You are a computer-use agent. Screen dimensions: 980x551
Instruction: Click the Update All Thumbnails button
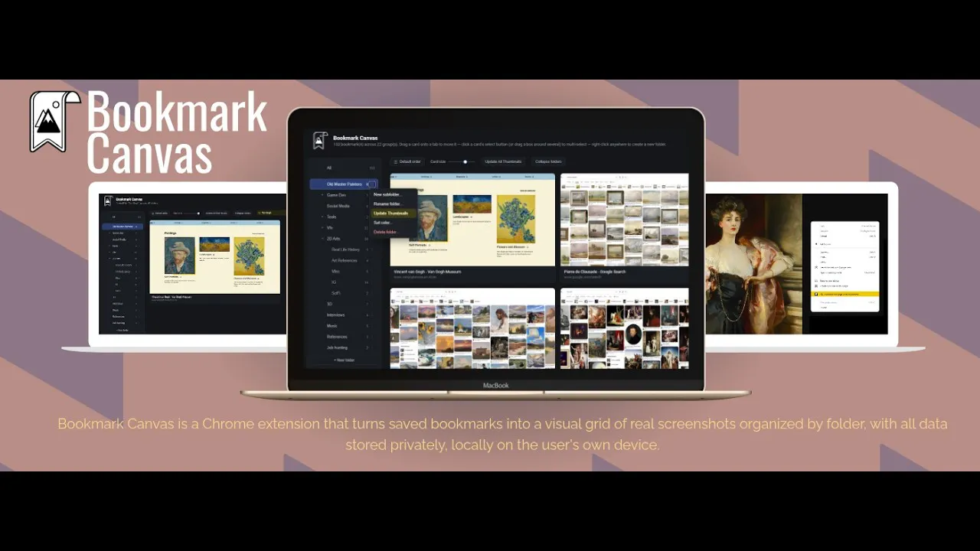503,161
